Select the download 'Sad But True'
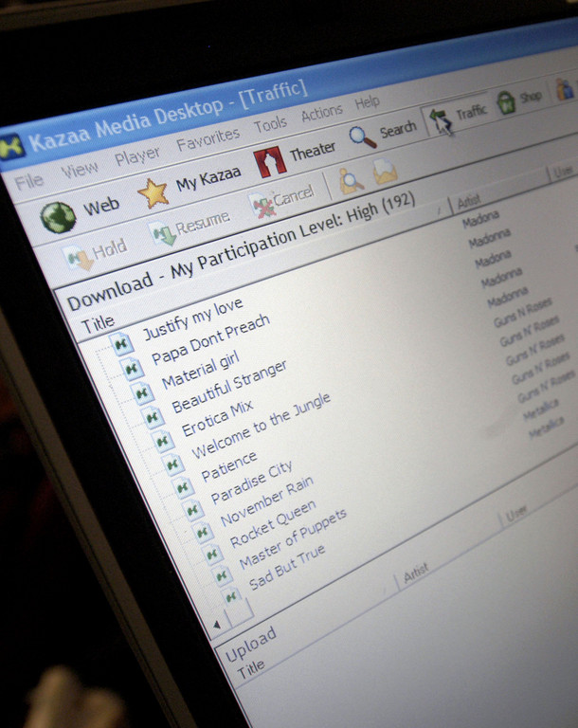This screenshot has width=578, height=728. click(x=287, y=568)
